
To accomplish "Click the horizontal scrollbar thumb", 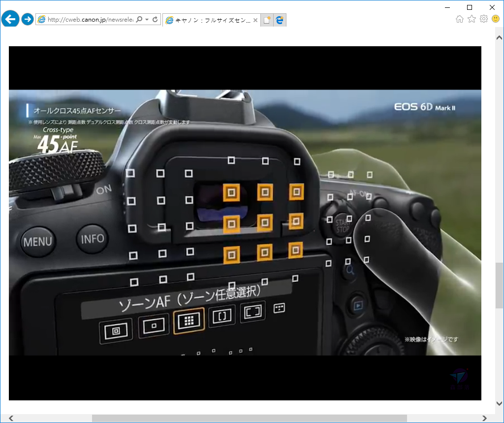I will [x=250, y=418].
